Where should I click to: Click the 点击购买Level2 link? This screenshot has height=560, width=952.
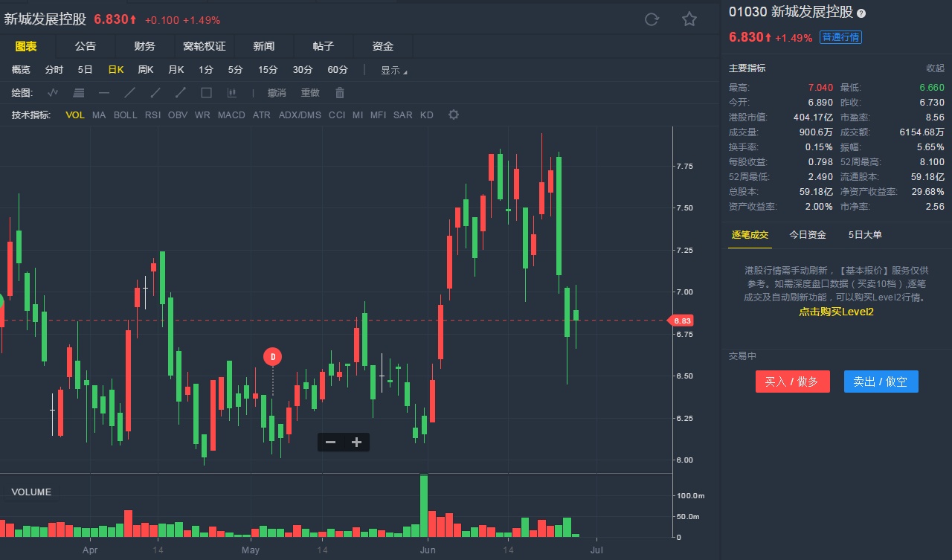point(836,312)
